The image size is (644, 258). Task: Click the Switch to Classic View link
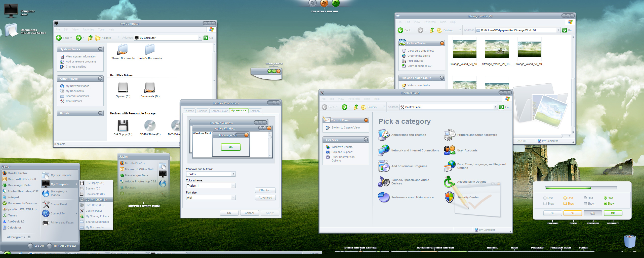pos(345,127)
